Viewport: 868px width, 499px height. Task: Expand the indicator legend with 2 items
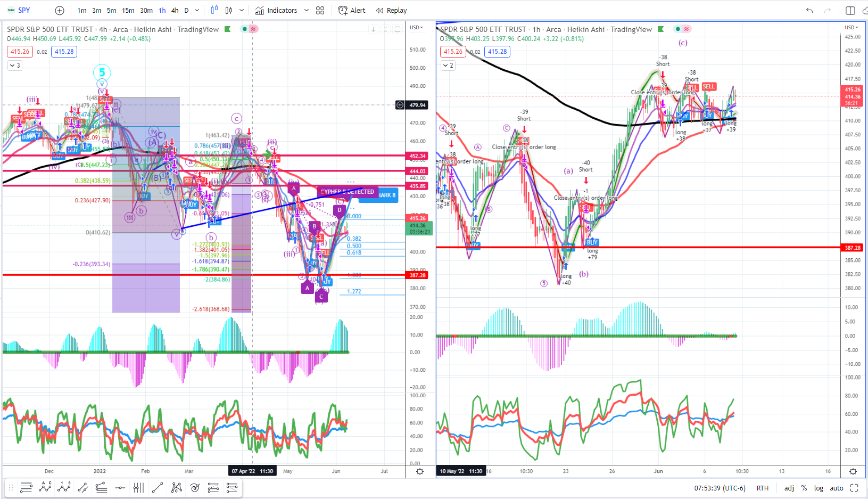tap(448, 66)
